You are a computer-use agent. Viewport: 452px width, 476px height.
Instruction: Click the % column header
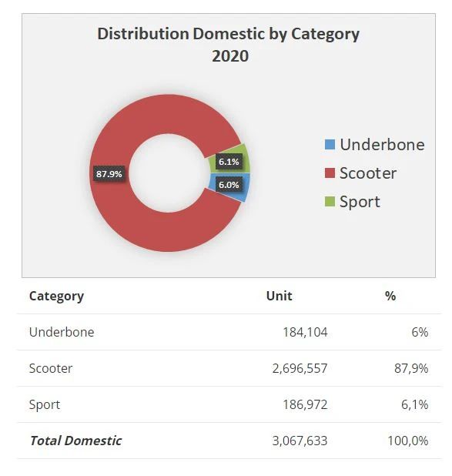coord(390,296)
